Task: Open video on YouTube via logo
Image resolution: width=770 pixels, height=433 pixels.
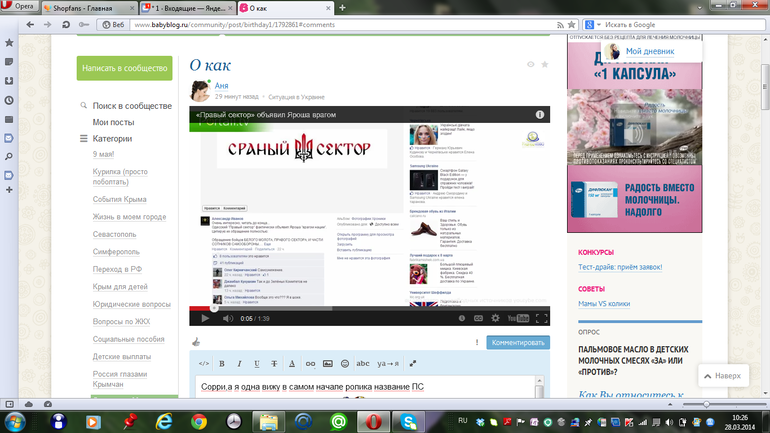Action: [x=518, y=319]
